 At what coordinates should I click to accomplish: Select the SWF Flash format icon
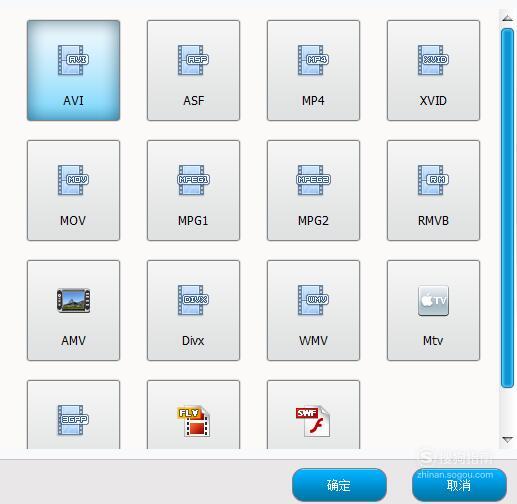click(x=313, y=415)
